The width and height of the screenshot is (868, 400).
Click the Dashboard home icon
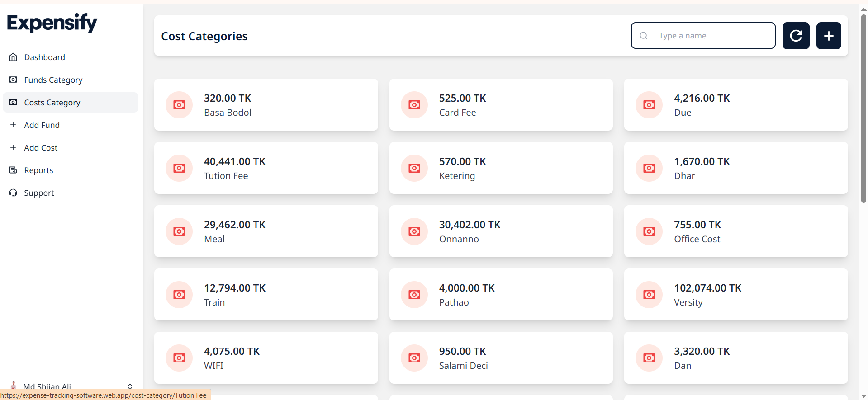tap(13, 57)
